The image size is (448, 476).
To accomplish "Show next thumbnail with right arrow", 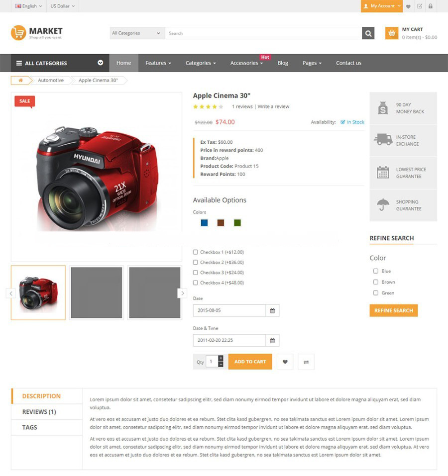I will (x=182, y=293).
